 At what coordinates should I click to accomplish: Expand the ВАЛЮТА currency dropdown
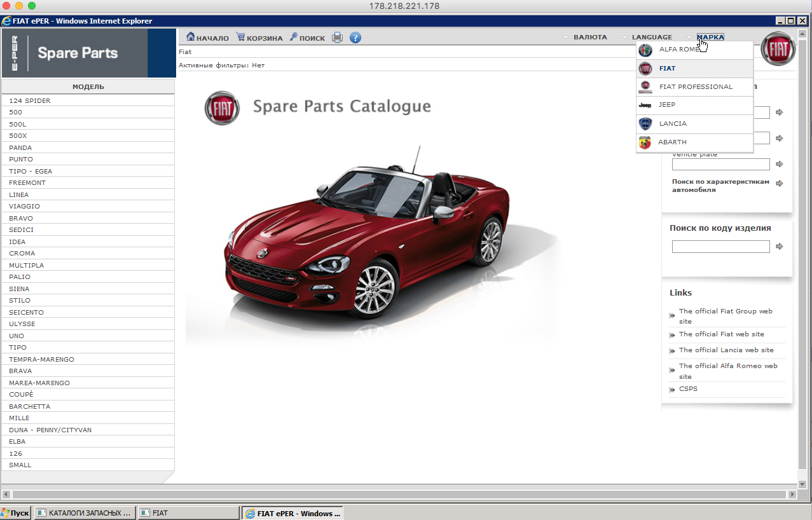[589, 38]
